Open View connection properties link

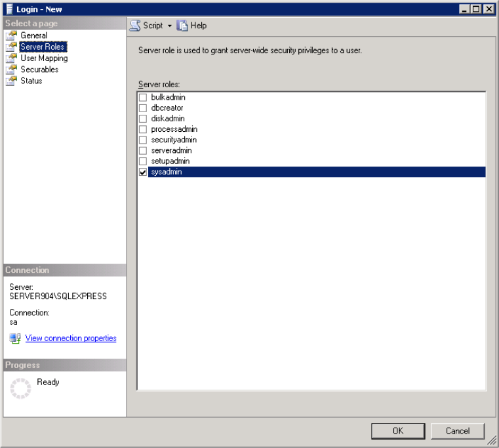pos(71,338)
